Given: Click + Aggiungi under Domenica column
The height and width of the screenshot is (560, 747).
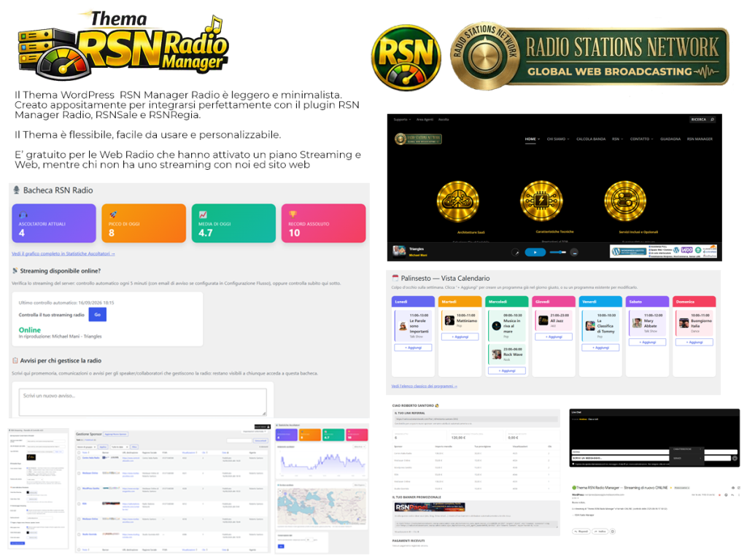Looking at the screenshot, I should click(694, 342).
